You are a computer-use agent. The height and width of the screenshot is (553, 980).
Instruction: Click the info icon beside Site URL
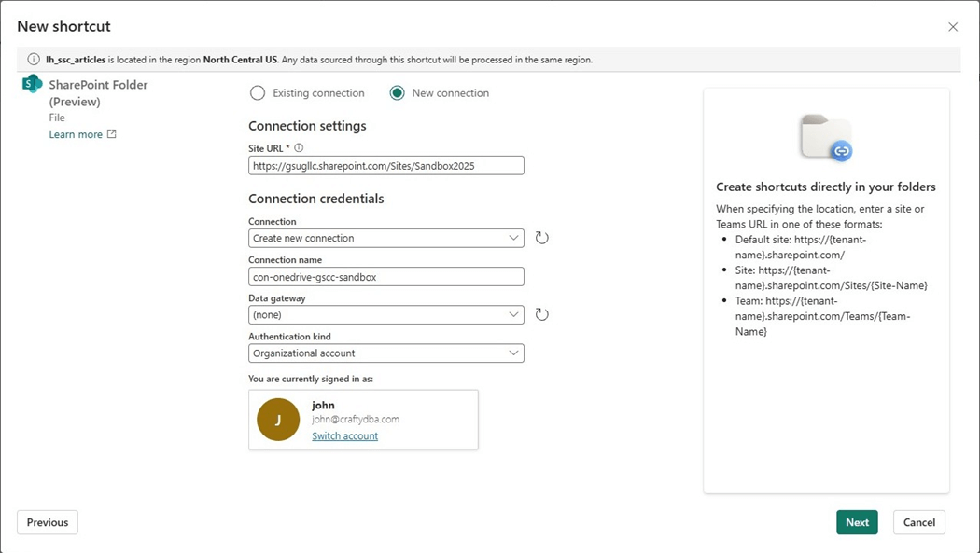click(299, 147)
